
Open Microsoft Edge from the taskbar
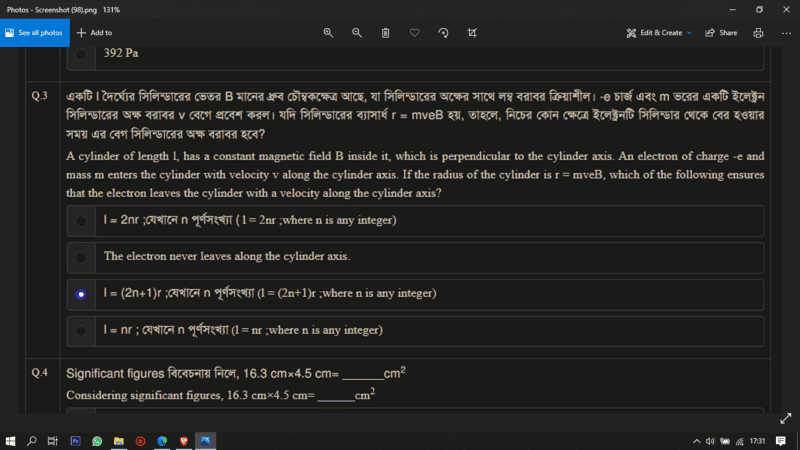click(x=162, y=441)
